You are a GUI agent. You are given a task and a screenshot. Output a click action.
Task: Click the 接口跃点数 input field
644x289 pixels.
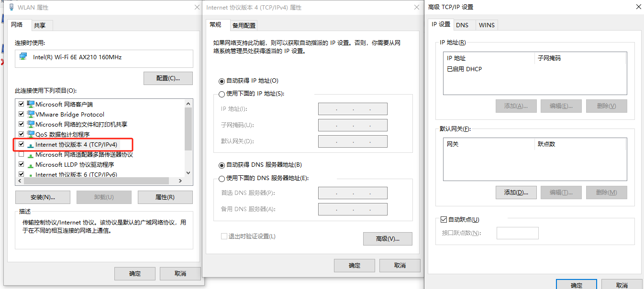coord(518,233)
